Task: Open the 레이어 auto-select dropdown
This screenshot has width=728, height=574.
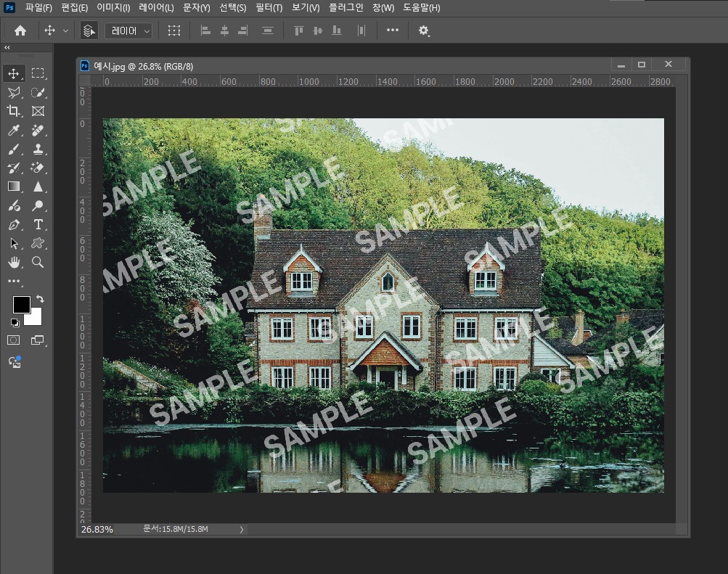Action: [x=128, y=30]
